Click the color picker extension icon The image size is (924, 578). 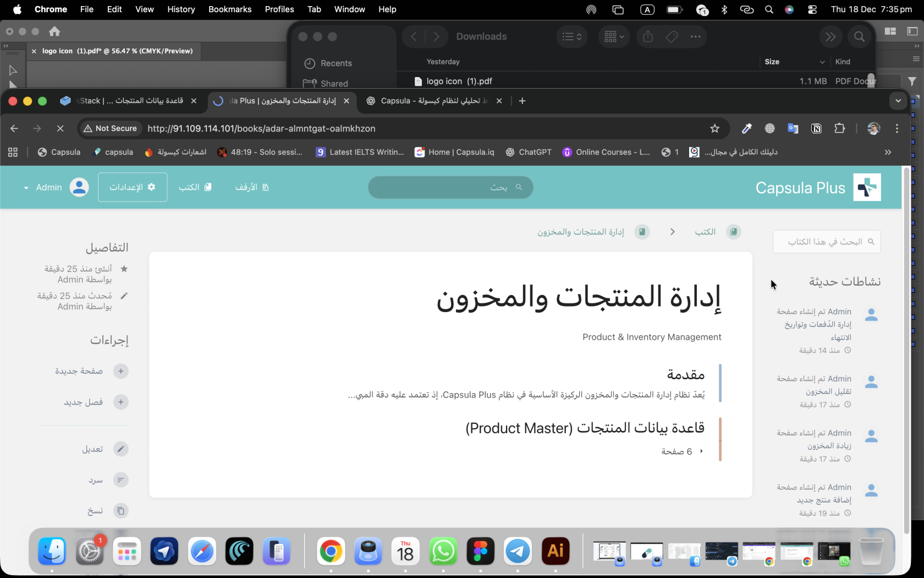746,128
